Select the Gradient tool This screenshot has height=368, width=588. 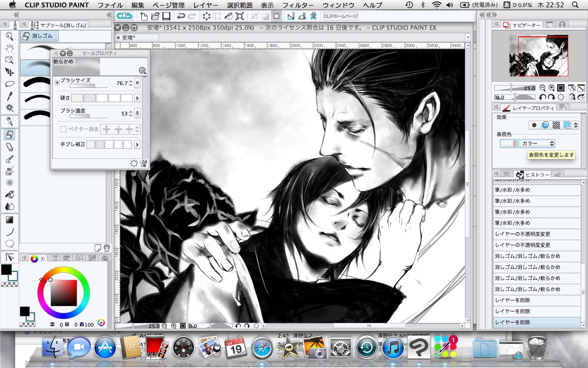(x=9, y=220)
